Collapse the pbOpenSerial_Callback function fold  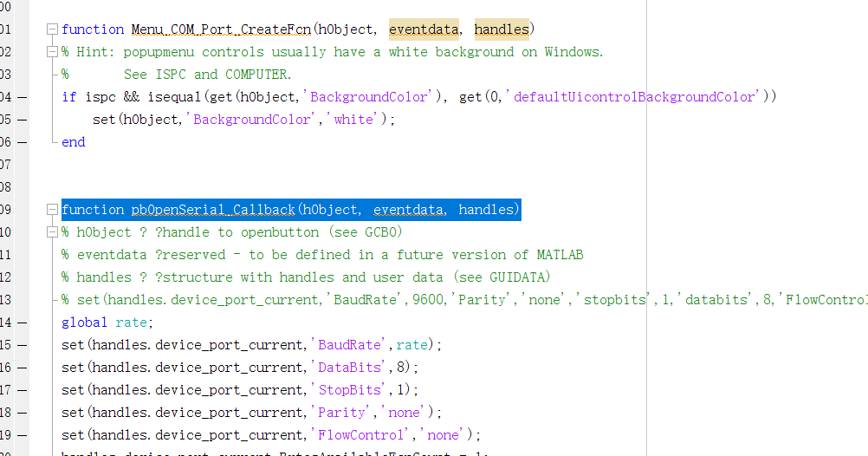click(52, 210)
